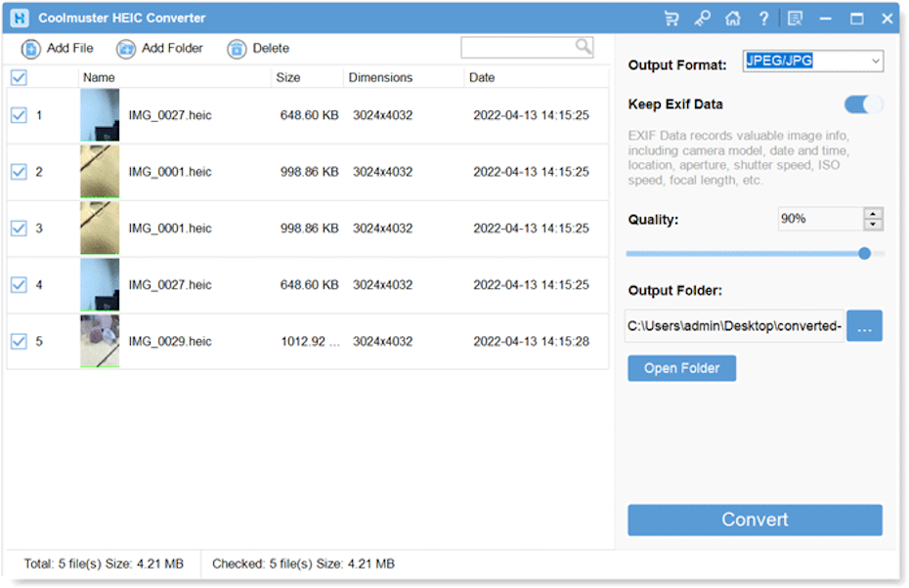Click the Convert button
The image size is (909, 588).
click(755, 520)
